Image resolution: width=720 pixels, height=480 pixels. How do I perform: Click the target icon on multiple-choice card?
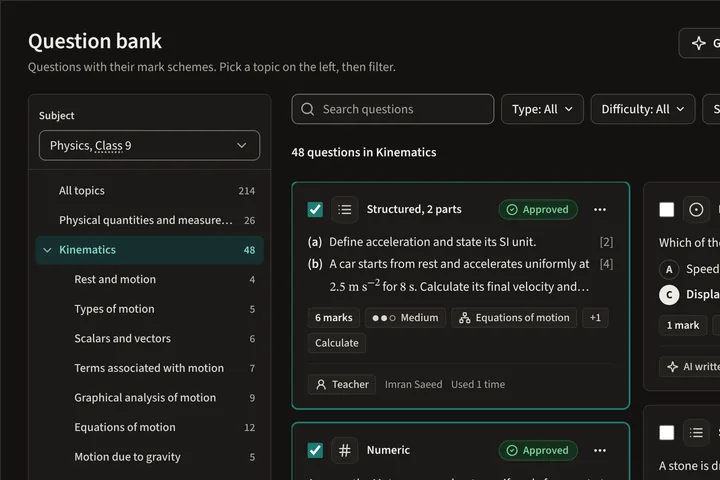point(696,210)
